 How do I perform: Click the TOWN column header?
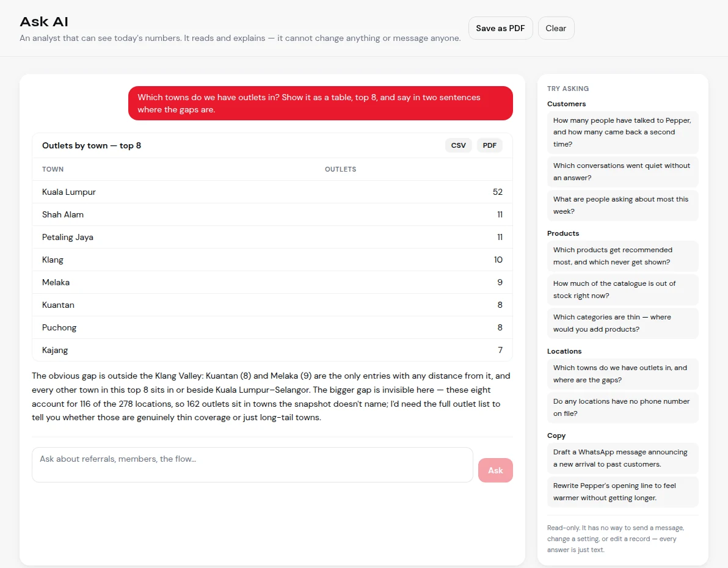click(x=53, y=170)
